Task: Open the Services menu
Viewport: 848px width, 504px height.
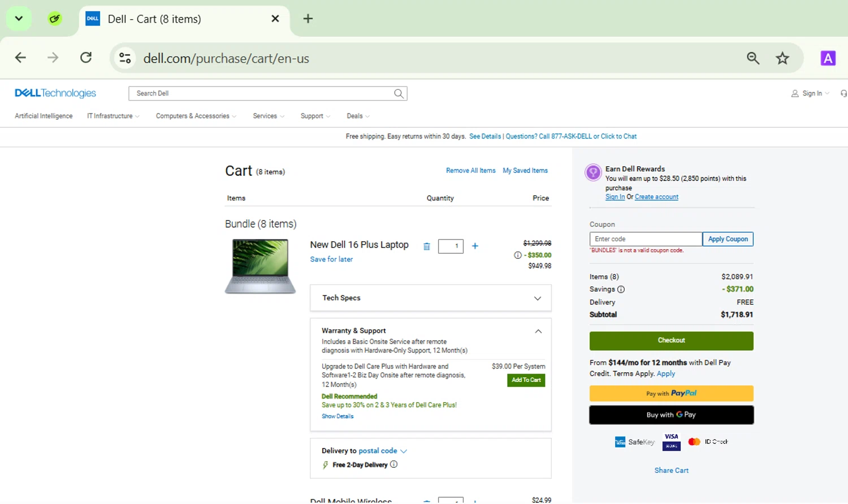Action: (x=269, y=116)
